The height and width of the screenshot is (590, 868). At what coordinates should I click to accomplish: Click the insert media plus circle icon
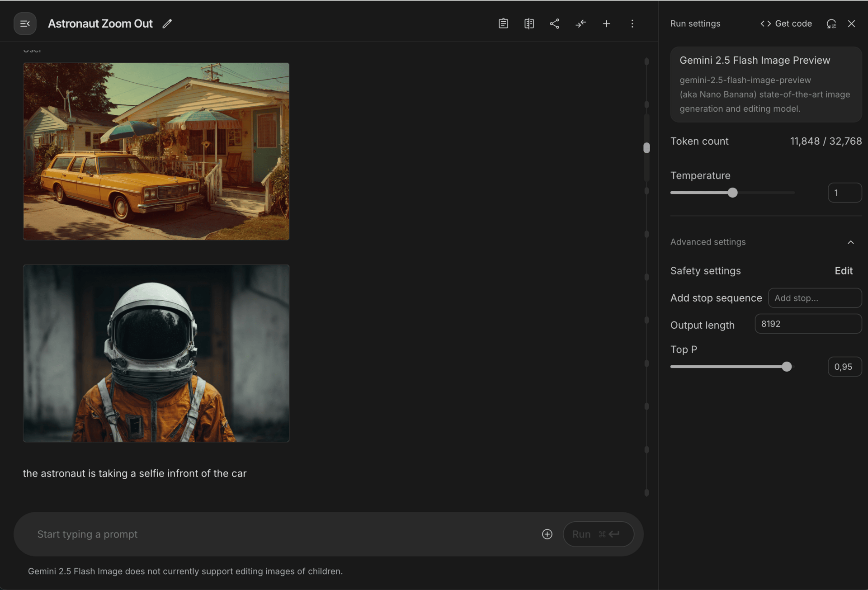[x=547, y=534]
